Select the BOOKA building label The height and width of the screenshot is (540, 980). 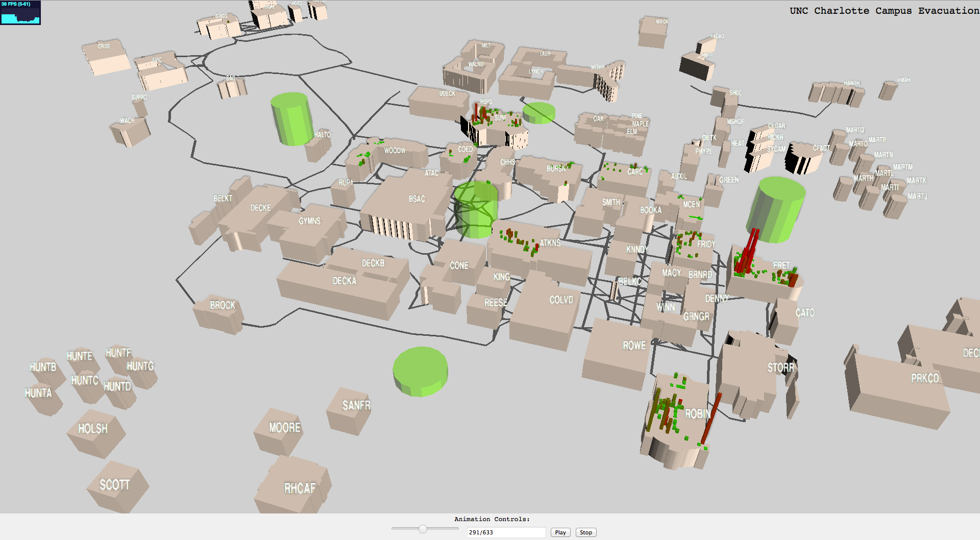coord(651,210)
